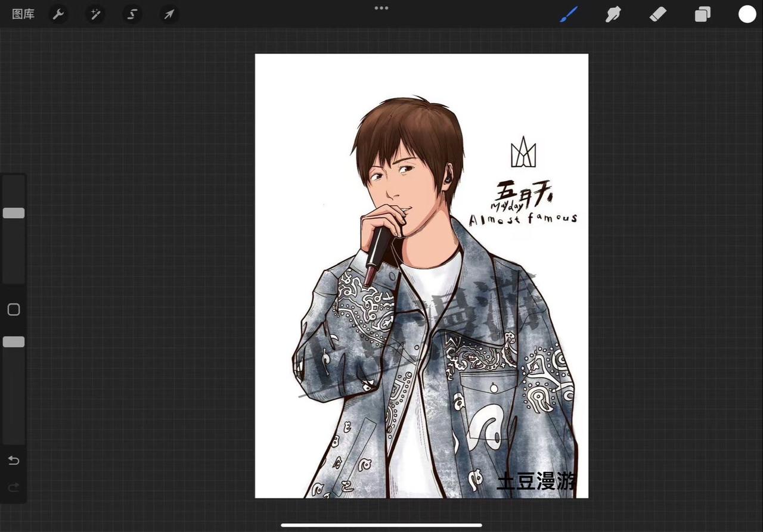This screenshot has height=532, width=763.
Task: Select the Selection S-shaped tool
Action: tap(132, 14)
